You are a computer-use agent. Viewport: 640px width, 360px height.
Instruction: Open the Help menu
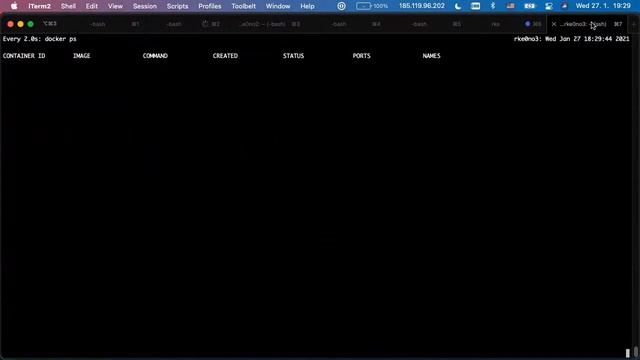coord(307,6)
